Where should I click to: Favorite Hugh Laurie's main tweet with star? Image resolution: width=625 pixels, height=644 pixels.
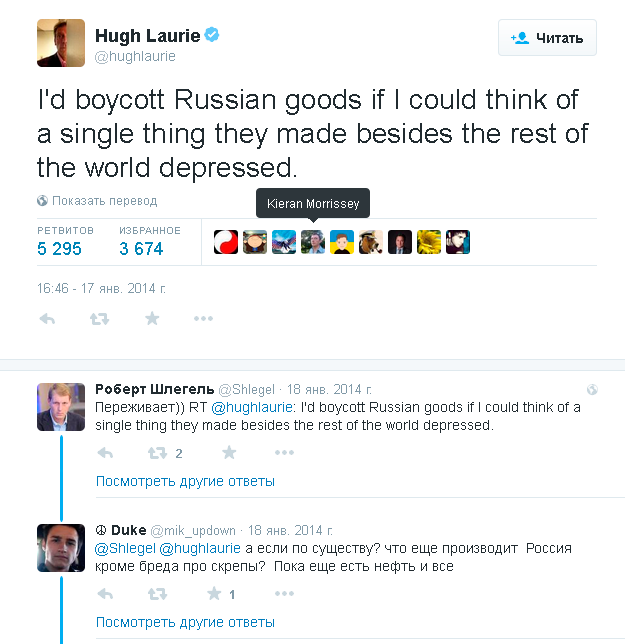tap(152, 319)
